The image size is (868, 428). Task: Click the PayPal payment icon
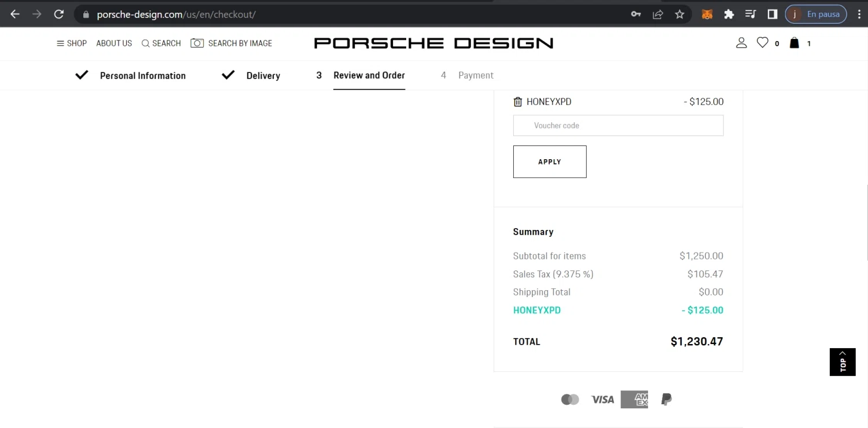[x=666, y=399]
